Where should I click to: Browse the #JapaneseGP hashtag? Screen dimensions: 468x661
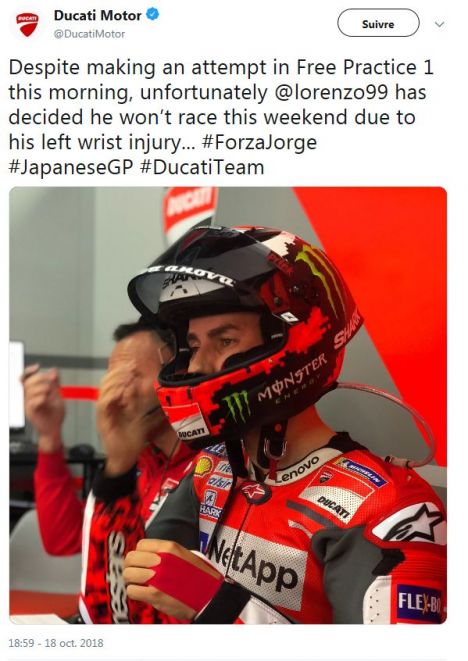pos(71,167)
